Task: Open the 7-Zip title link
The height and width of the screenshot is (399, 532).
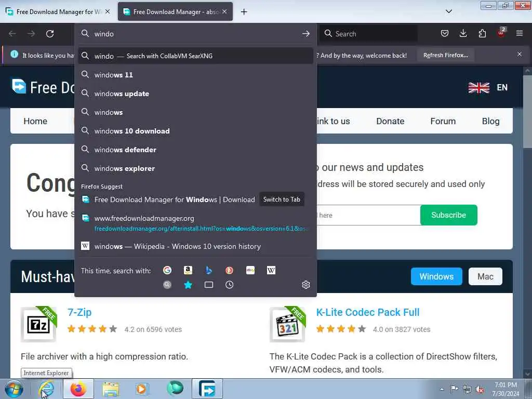Action: [79, 312]
